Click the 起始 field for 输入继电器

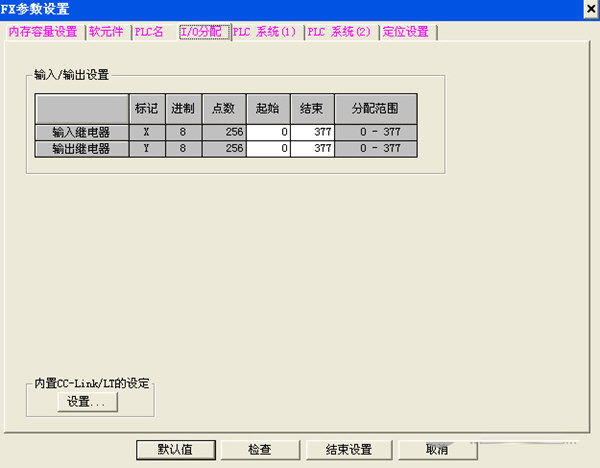[268, 131]
